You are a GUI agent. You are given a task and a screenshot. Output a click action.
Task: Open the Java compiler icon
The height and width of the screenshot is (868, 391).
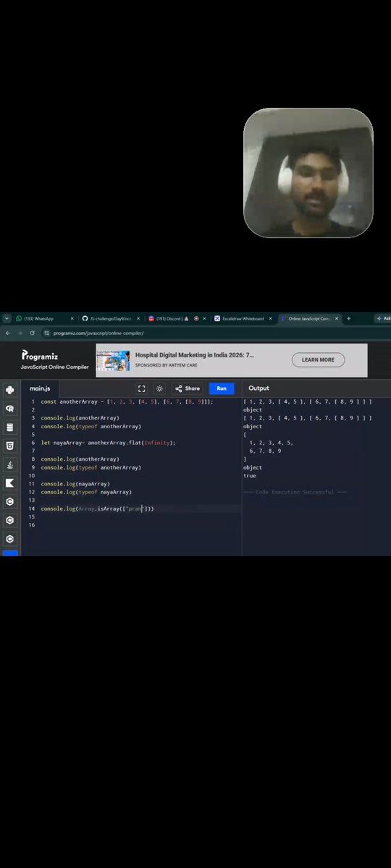[x=10, y=464]
